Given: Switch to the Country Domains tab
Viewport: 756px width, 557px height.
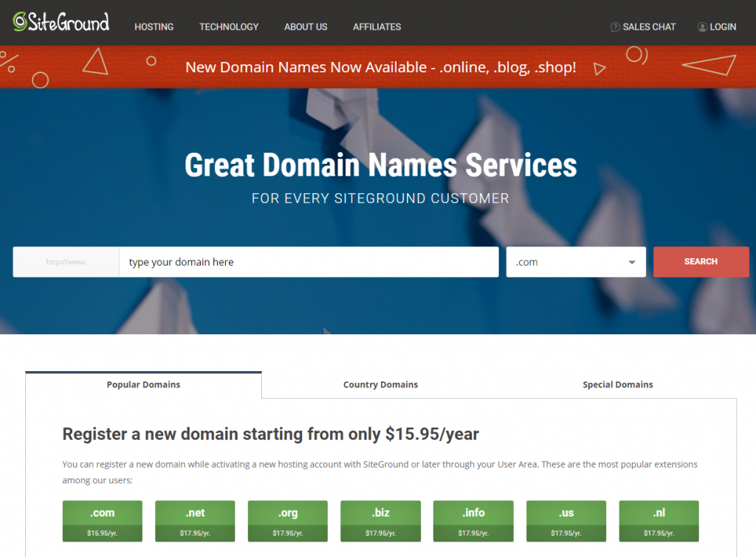Looking at the screenshot, I should click(380, 384).
